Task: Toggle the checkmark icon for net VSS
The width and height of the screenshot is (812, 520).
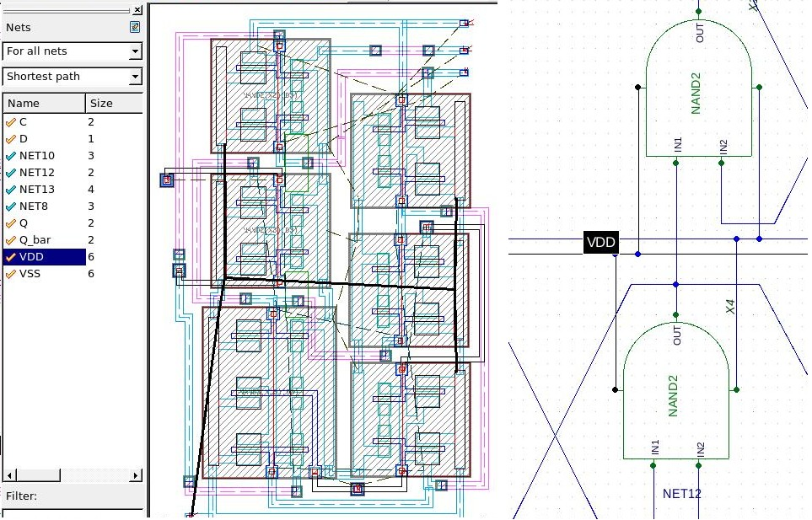Action: pos(11,274)
